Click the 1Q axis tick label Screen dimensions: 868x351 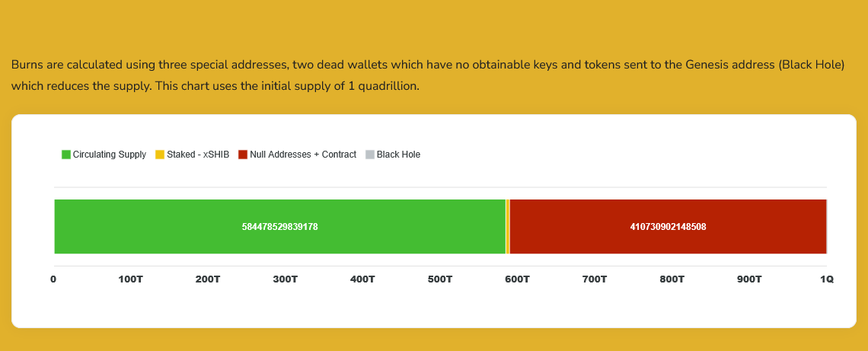click(x=826, y=279)
